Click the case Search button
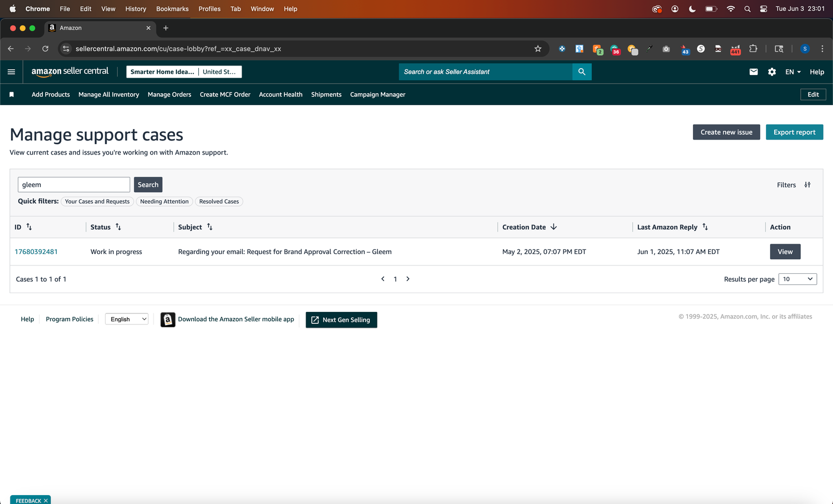 tap(148, 185)
